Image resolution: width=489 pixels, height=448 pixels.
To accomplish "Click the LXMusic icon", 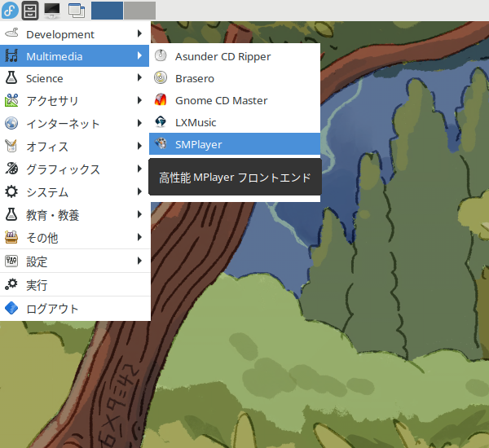I will pos(161,122).
